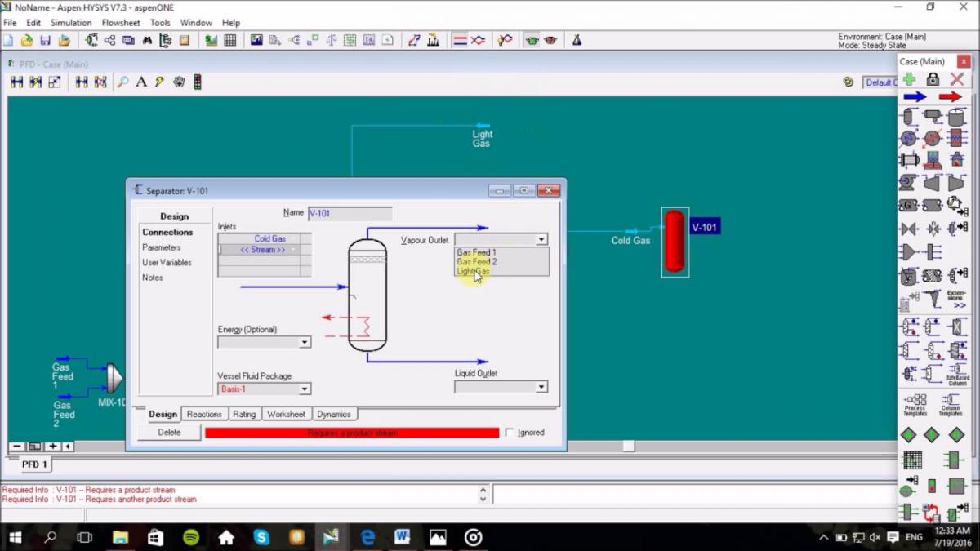Choose Light Gas from dropdown list
980x551 pixels.
[x=474, y=271]
